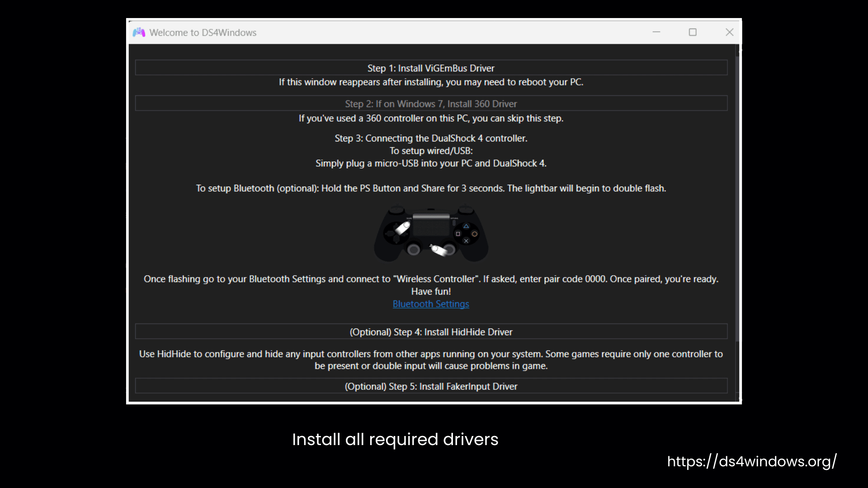868x488 pixels.
Task: Click 'Step 3: Connecting the DualShock 4 controller' text
Action: 431,138
